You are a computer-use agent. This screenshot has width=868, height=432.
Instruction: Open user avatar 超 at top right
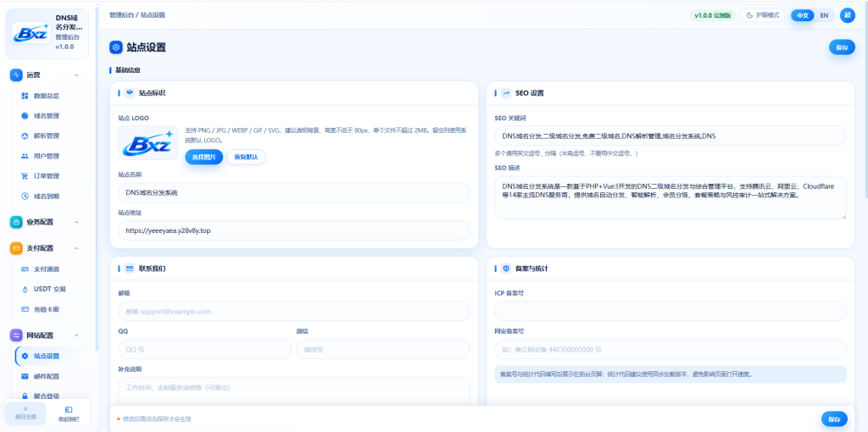(x=847, y=15)
